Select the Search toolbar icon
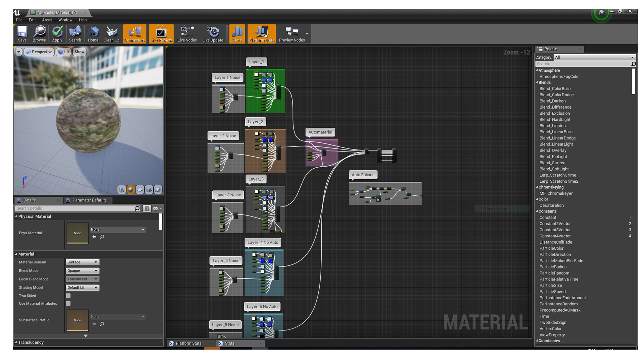This screenshot has width=644, height=362. point(75,34)
